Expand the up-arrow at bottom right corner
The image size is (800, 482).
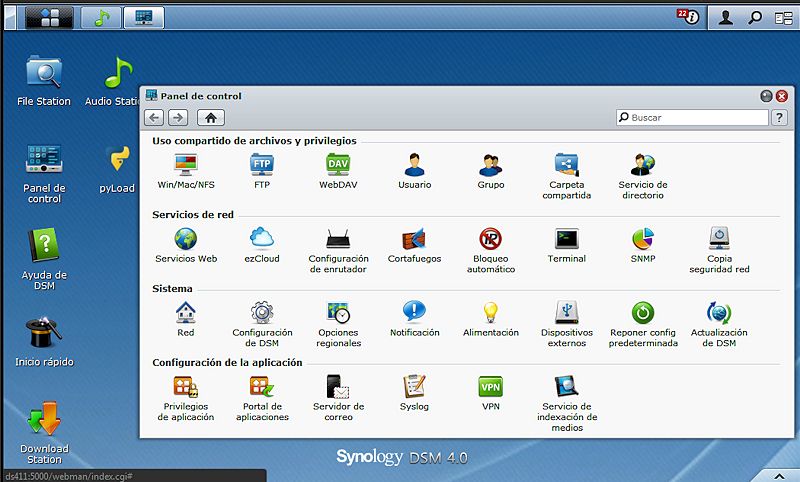780,476
